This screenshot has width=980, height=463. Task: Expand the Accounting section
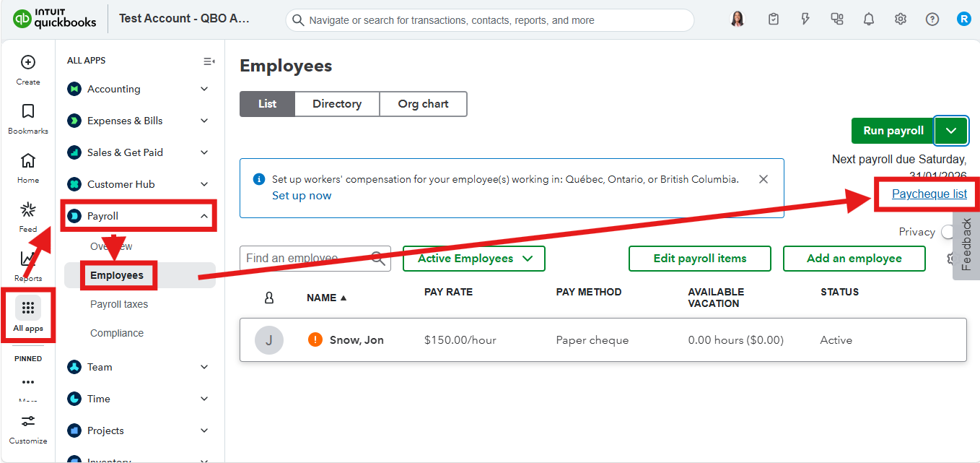[x=204, y=89]
